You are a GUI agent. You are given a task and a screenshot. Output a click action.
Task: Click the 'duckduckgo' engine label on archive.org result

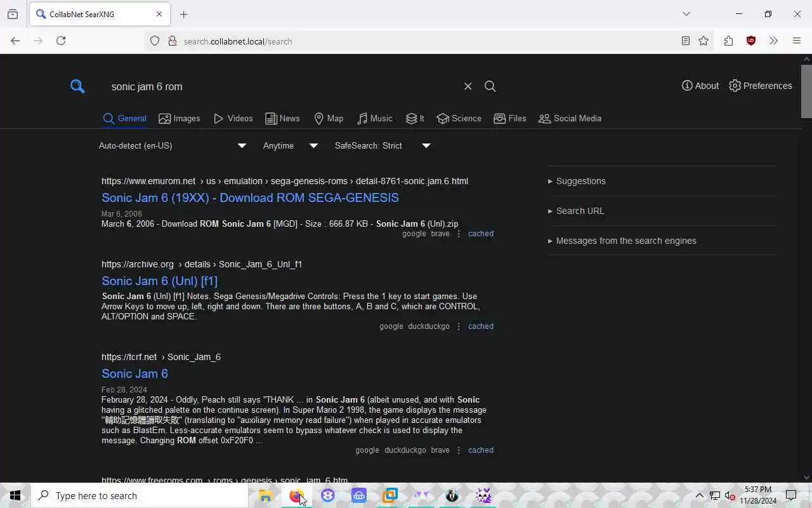click(429, 326)
